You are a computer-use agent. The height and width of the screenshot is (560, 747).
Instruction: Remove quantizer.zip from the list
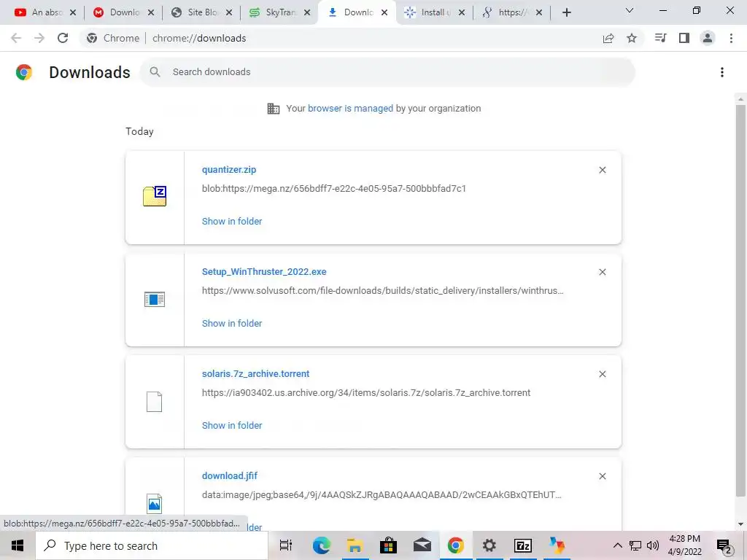coord(602,170)
